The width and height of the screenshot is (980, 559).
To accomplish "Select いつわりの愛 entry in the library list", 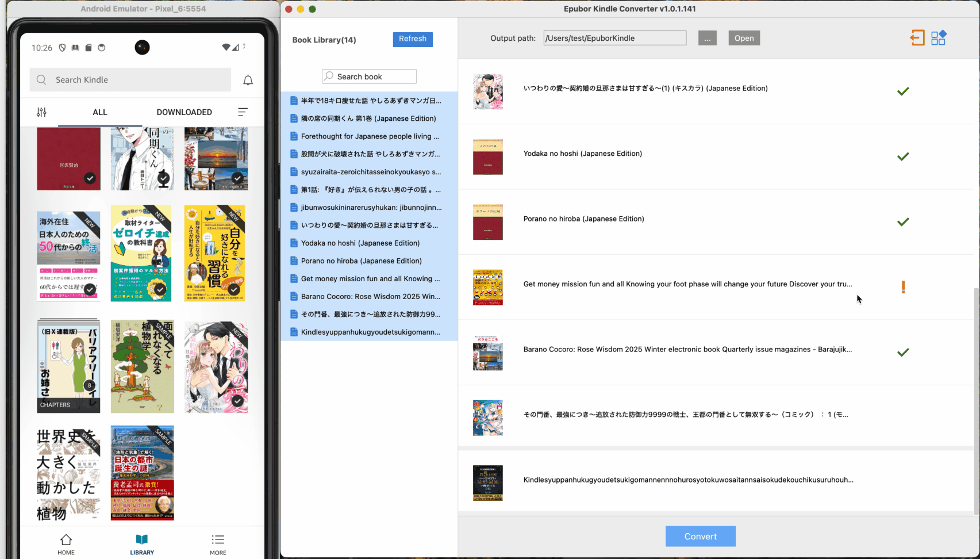I will (x=369, y=225).
